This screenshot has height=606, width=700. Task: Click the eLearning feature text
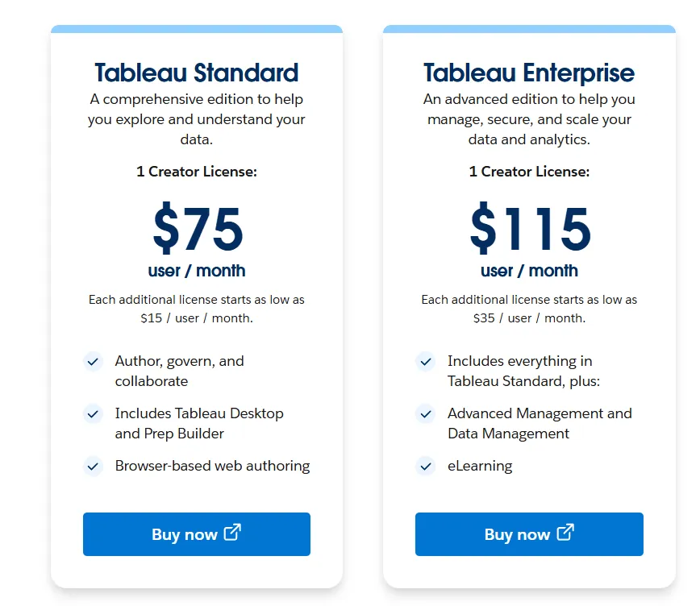click(x=480, y=466)
